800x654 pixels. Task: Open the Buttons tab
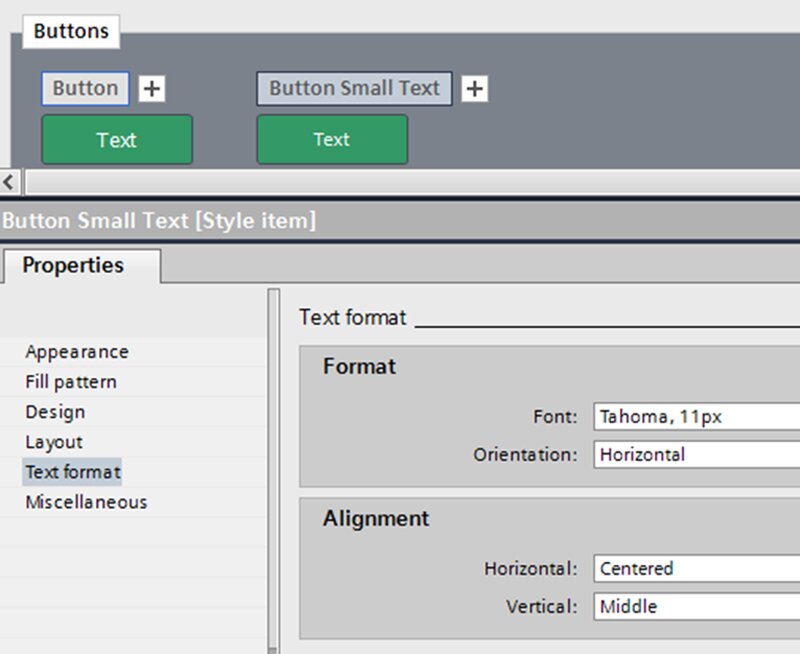(71, 32)
